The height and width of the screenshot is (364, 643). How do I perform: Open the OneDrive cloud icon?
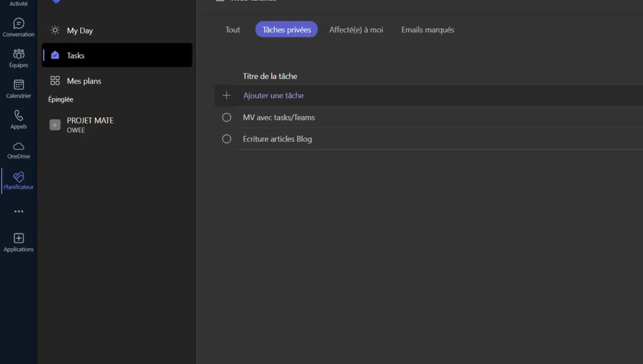tap(19, 146)
